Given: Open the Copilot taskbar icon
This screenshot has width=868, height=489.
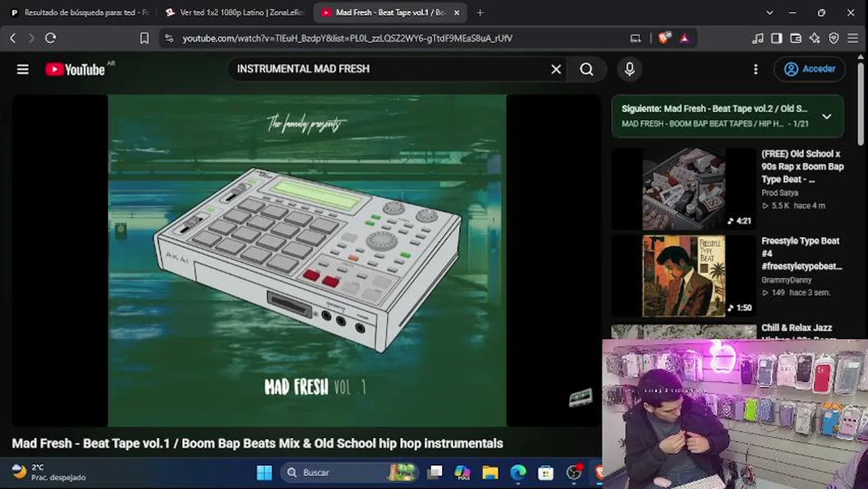Looking at the screenshot, I should pyautogui.click(x=463, y=472).
